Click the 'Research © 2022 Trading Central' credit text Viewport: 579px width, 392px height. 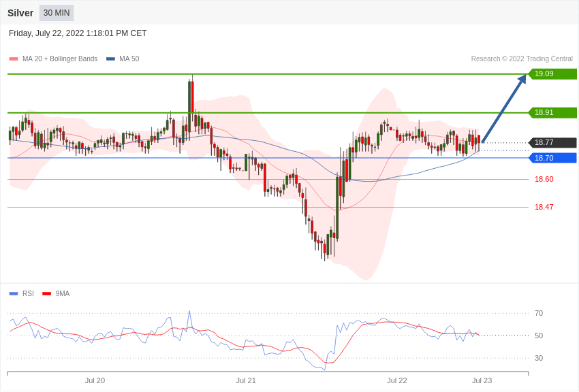point(522,59)
